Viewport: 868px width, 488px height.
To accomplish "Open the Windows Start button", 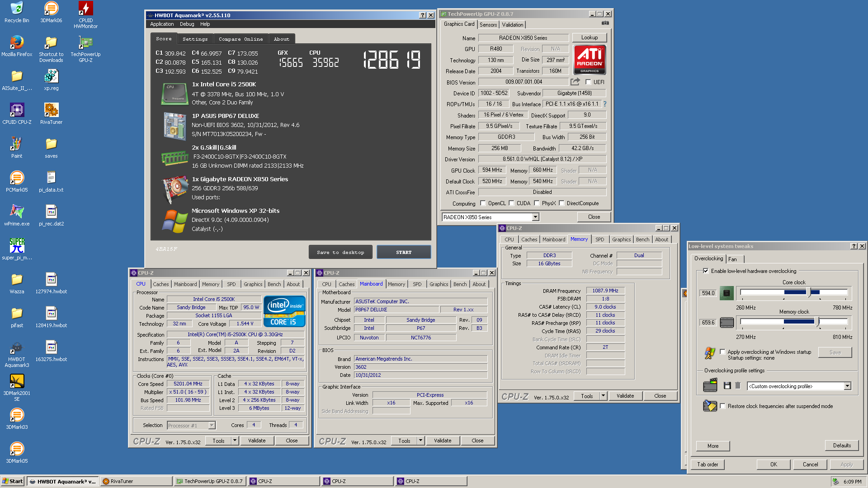I will tap(13, 481).
